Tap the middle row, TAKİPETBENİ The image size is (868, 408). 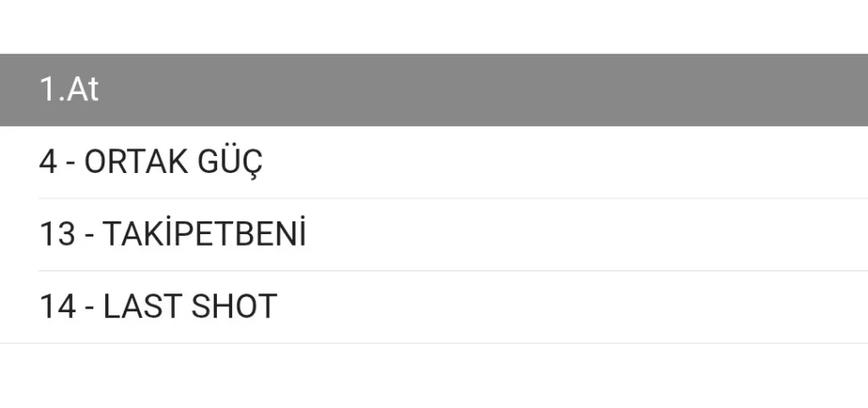click(x=172, y=234)
